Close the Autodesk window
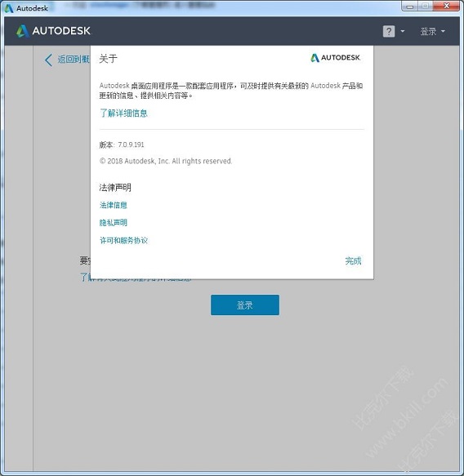The image size is (464, 476). [446, 6]
